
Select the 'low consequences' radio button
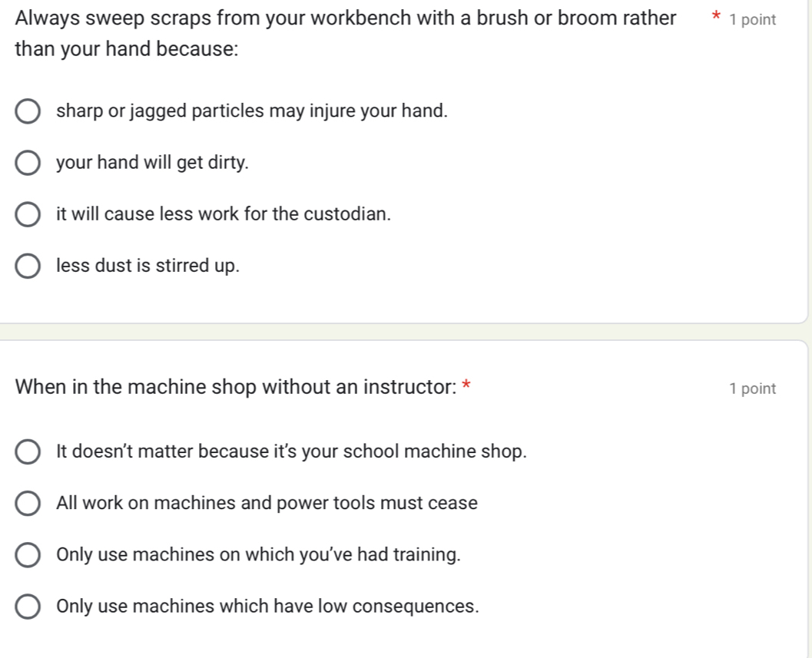click(x=28, y=607)
